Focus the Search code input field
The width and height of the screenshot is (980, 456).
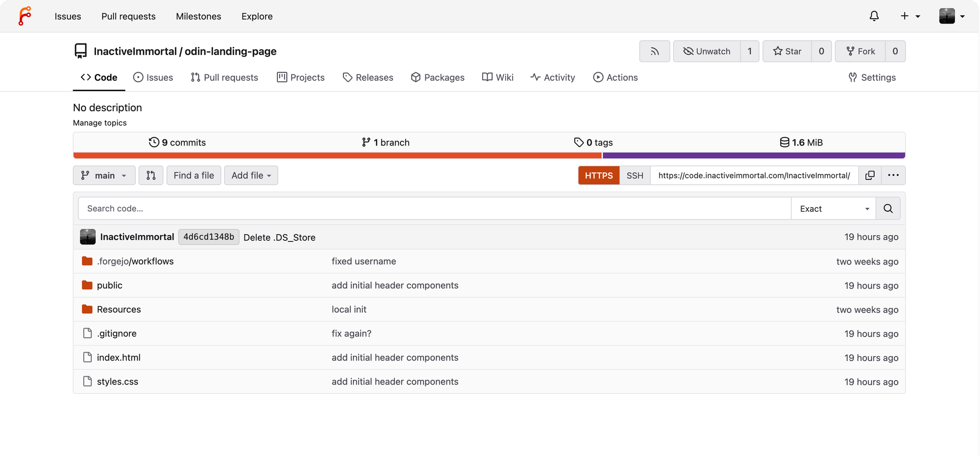[x=434, y=209]
